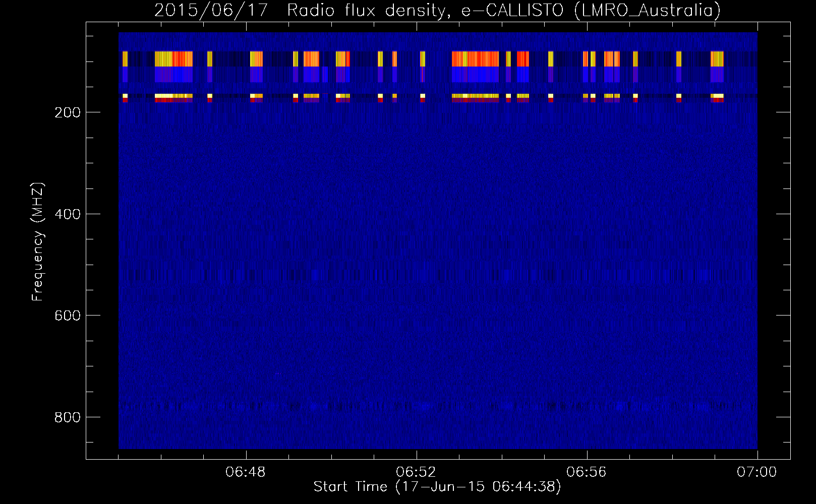Viewport: 816px width, 504px height.
Task: Click the 'Start Time (17-Jun-15 06:44:38)' label
Action: coord(437,487)
